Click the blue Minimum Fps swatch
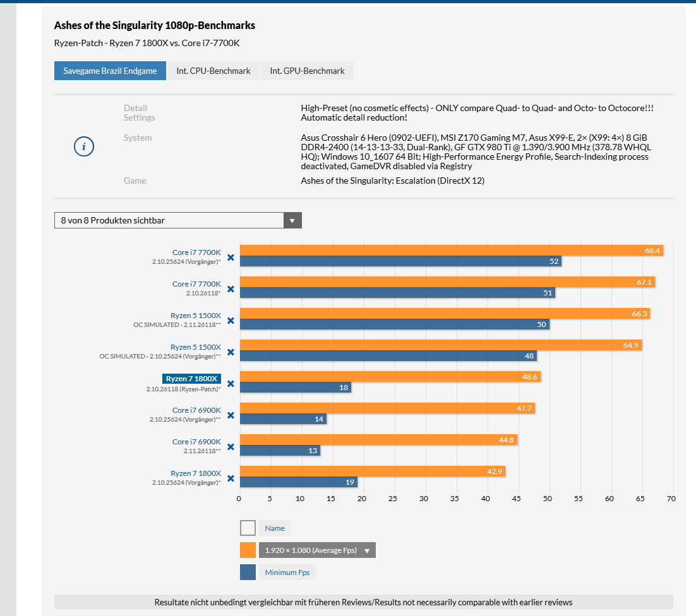This screenshot has height=616, width=696. point(248,572)
